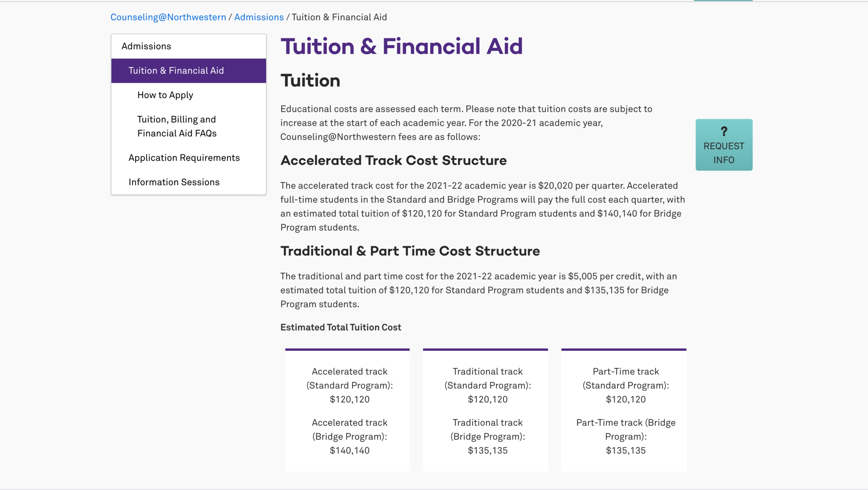The width and height of the screenshot is (868, 490).
Task: Click the Traditional & Part Time Cost Structure heading
Action: (410, 251)
